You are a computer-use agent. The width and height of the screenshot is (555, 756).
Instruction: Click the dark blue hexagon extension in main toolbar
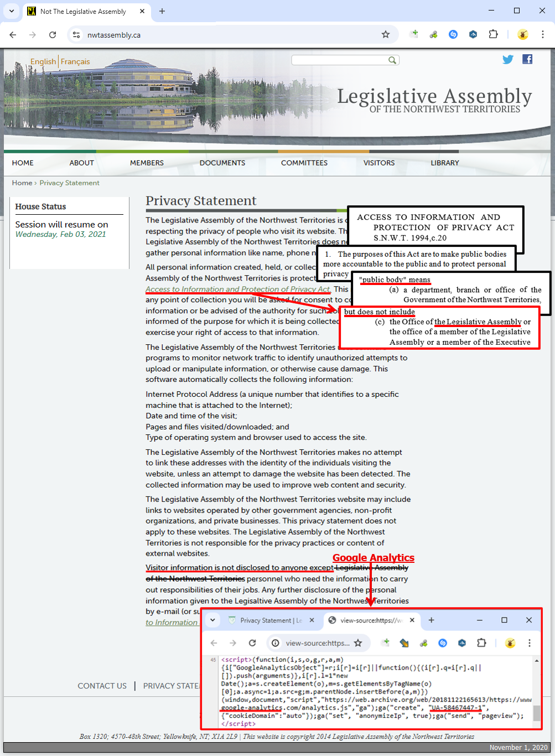point(473,34)
